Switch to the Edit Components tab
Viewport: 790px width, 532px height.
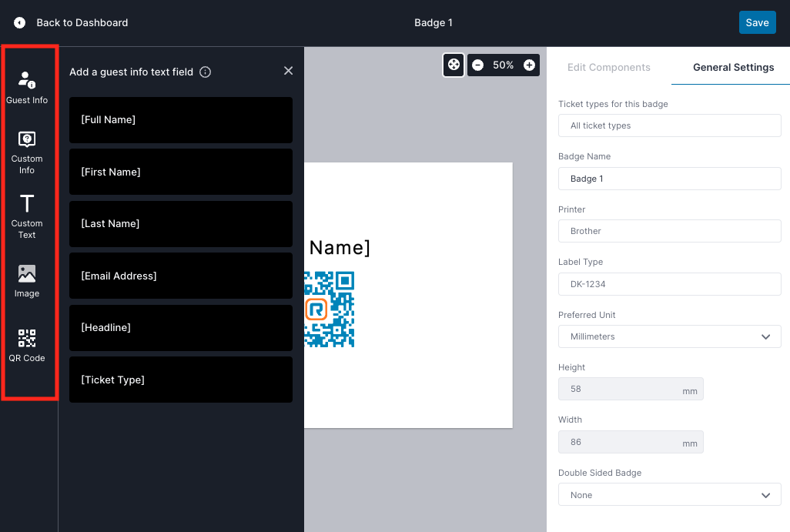(608, 68)
